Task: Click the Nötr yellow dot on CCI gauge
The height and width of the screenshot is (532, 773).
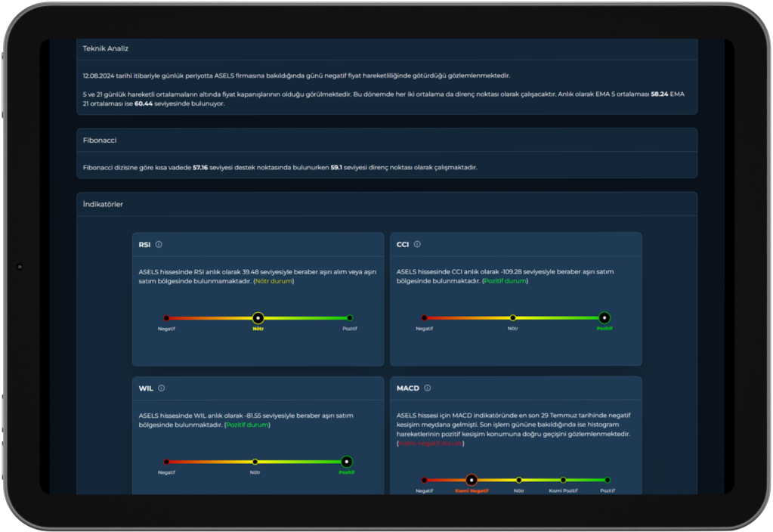Action: click(x=512, y=318)
